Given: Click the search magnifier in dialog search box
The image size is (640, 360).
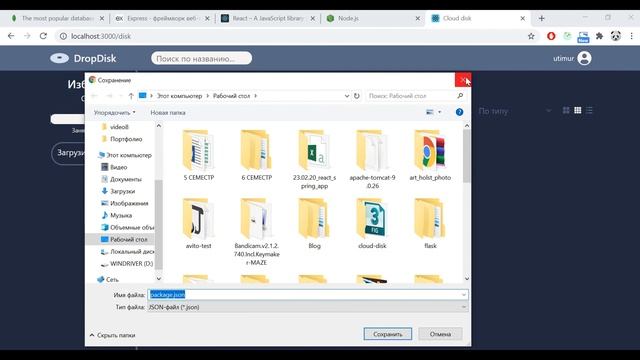Looking at the screenshot, I should click(x=460, y=96).
